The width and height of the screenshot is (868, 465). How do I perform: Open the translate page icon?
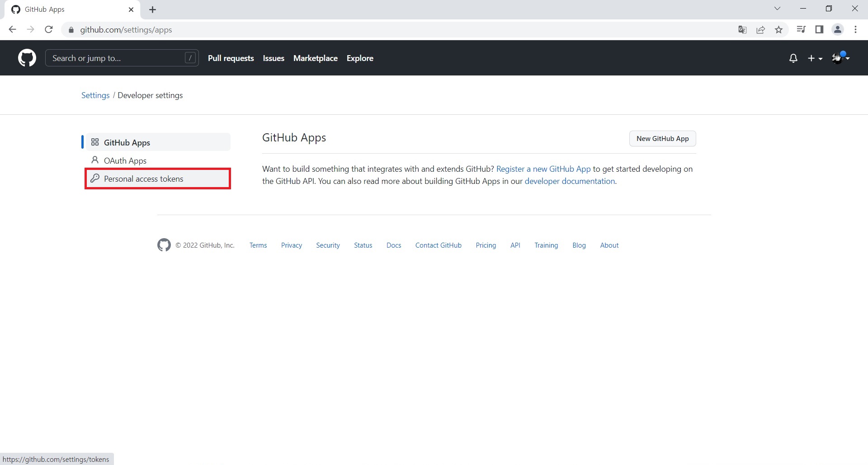pyautogui.click(x=742, y=30)
